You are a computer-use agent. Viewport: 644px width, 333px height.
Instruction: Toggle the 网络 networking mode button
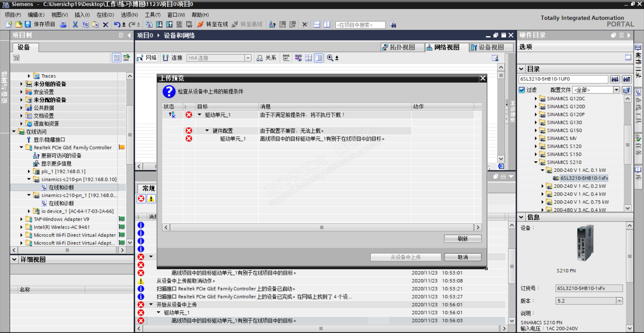click(x=147, y=58)
